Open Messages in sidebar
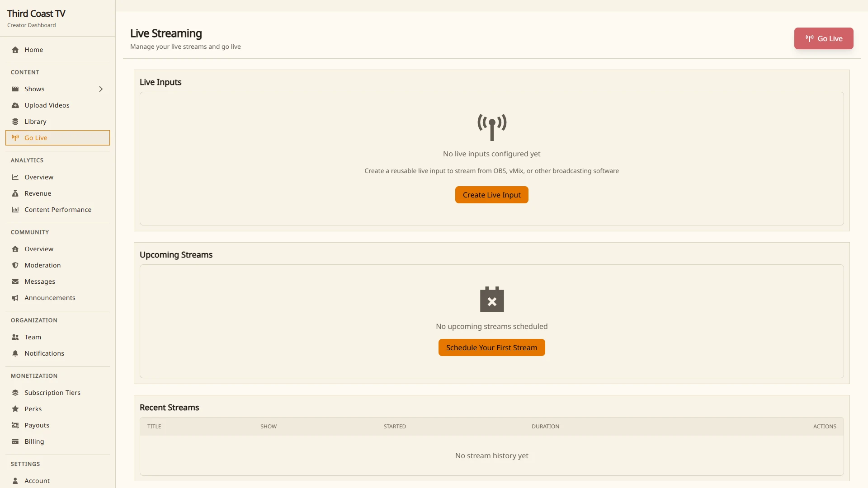Image resolution: width=868 pixels, height=488 pixels. [57, 282]
